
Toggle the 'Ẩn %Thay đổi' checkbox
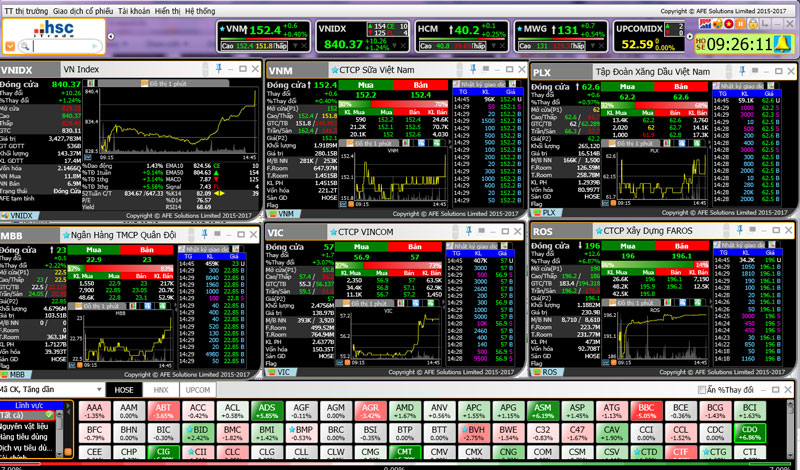point(702,390)
